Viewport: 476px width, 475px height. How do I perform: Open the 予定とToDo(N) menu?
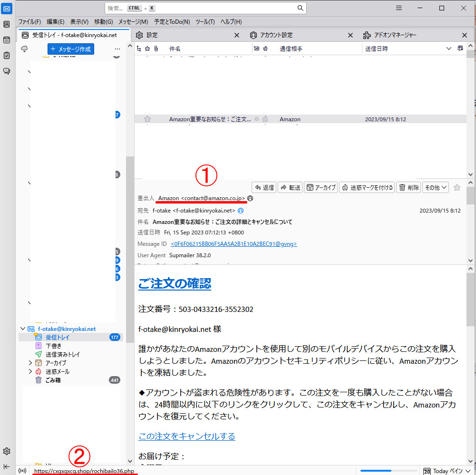coord(172,22)
